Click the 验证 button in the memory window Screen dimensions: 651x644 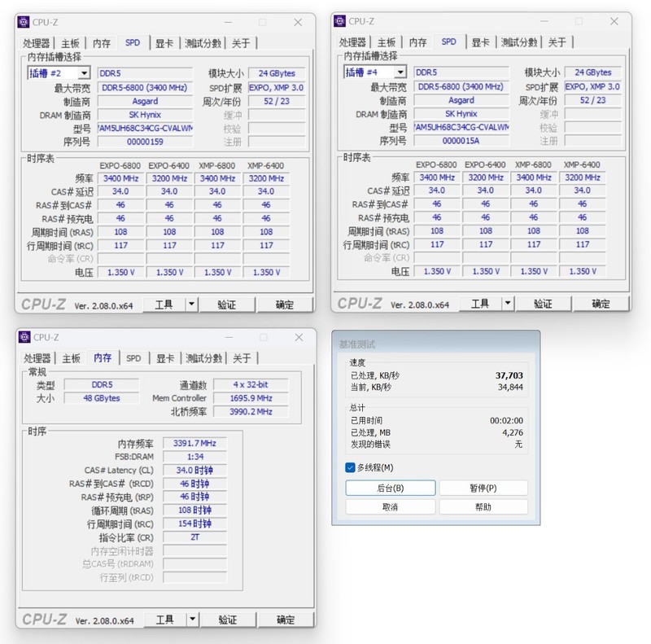227,619
